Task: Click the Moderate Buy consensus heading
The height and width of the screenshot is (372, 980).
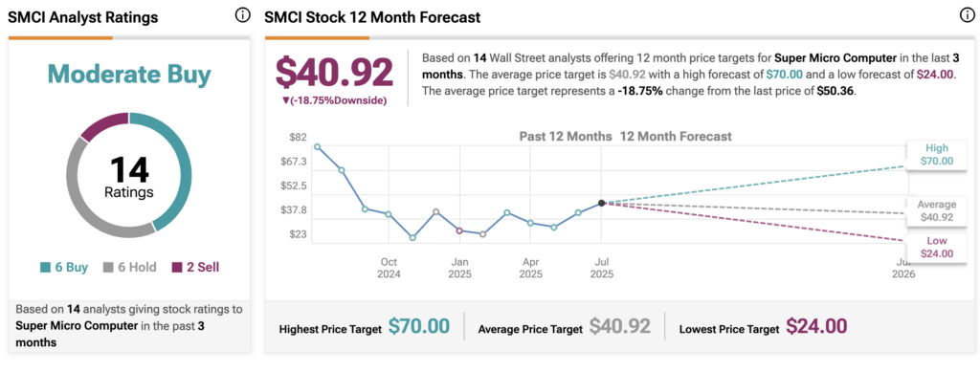Action: coord(129,75)
